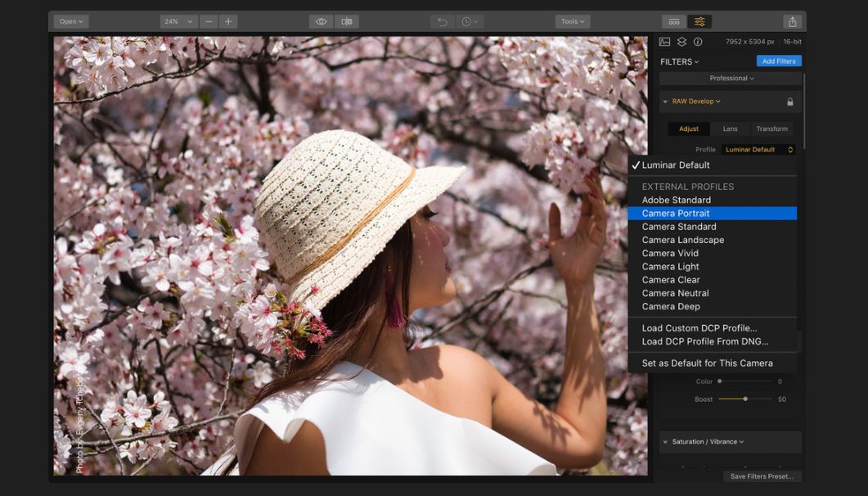Toggle the side panel sliders button
The width and height of the screenshot is (868, 496).
699,21
